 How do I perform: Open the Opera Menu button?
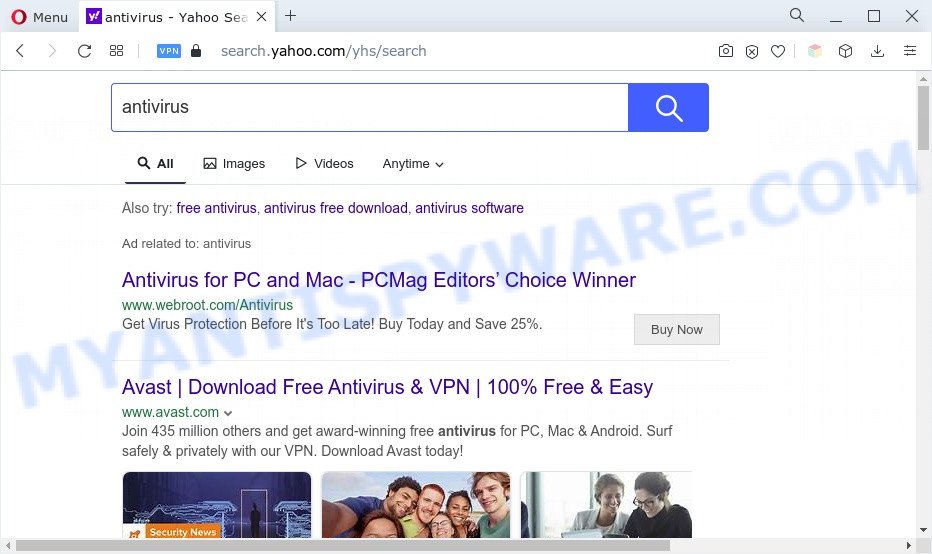click(x=39, y=17)
